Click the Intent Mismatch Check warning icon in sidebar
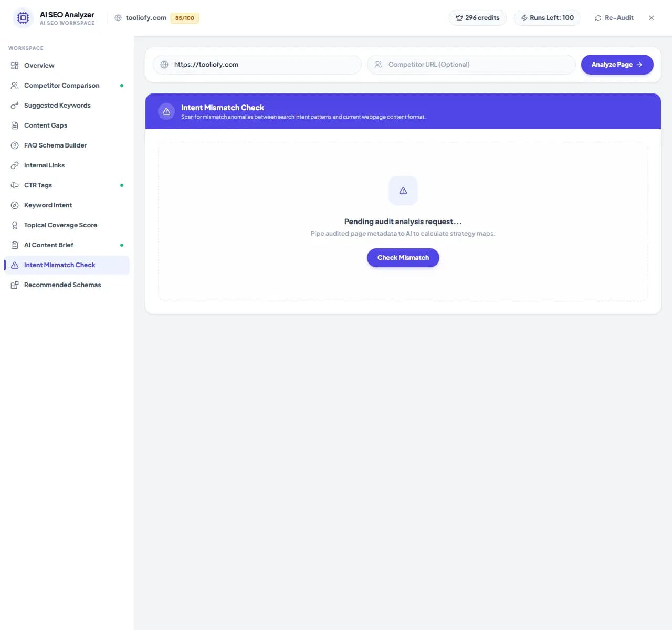 pyautogui.click(x=15, y=265)
